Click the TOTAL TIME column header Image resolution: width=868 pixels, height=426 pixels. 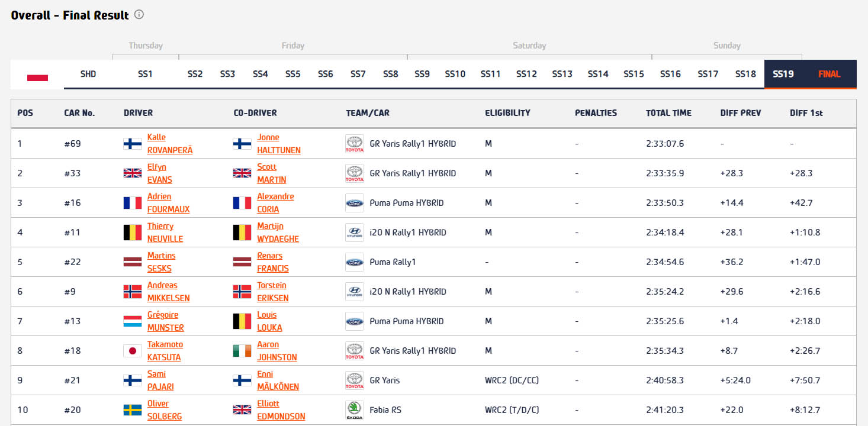pyautogui.click(x=668, y=113)
